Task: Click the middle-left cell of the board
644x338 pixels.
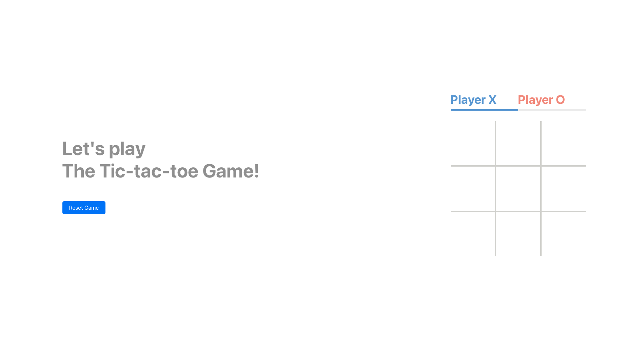Action: 472,189
